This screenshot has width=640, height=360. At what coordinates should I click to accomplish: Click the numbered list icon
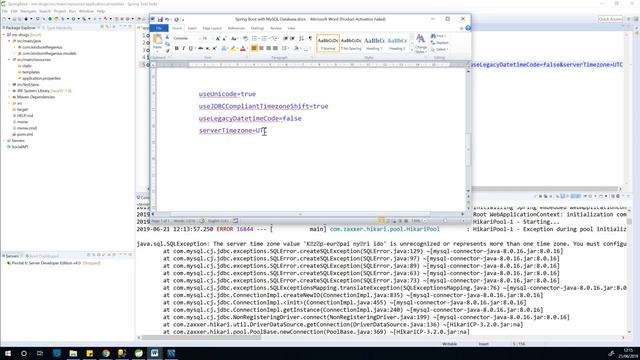[264, 38]
